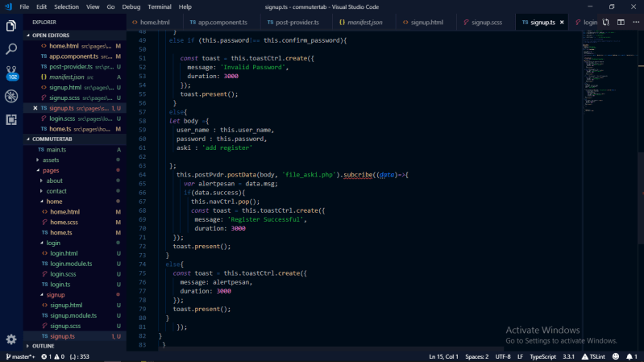Open the Explorer view in activity bar
Viewport: 644px width, 362px height.
(11, 26)
